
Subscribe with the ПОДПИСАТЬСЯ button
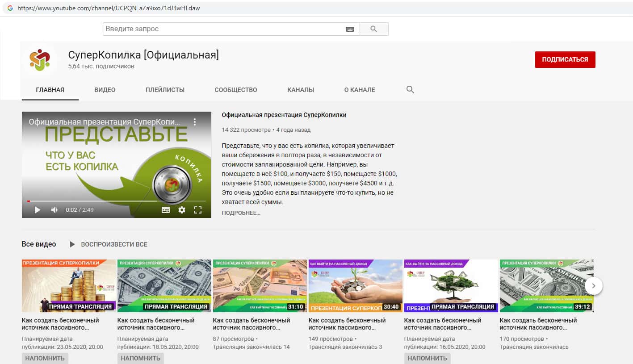[565, 59]
